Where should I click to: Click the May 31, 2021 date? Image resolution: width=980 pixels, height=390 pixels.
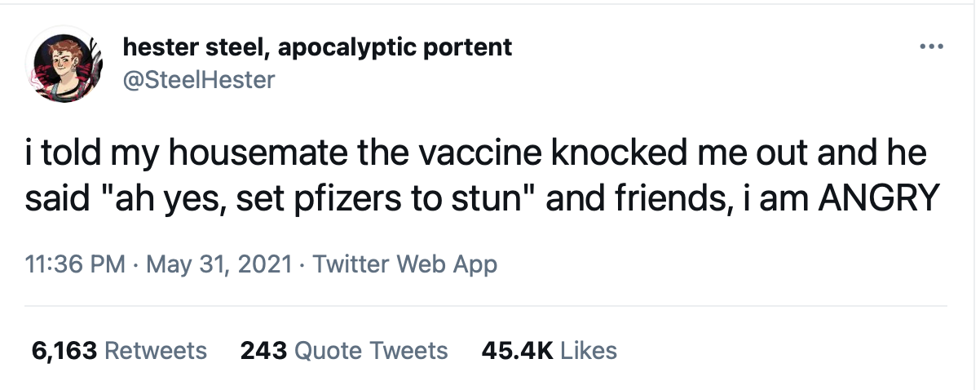218,264
